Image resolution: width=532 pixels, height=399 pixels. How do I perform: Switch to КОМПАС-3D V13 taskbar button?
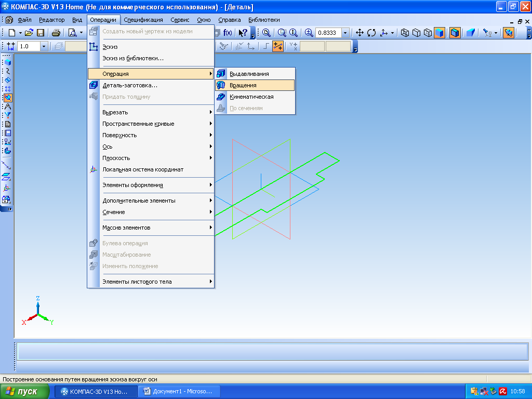[96, 392]
